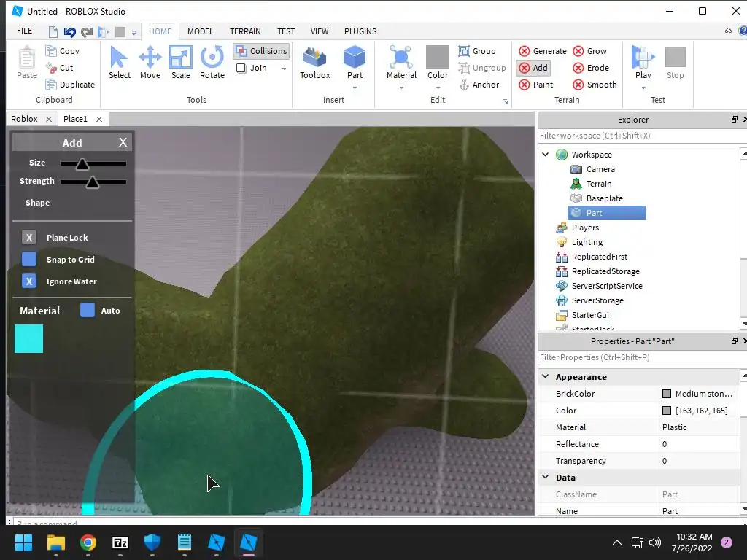Open Chrome from the taskbar

[88, 542]
